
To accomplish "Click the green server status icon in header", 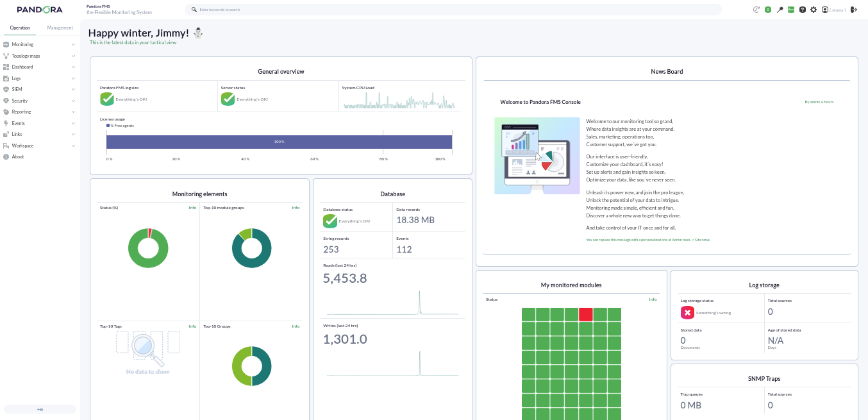I will [791, 10].
